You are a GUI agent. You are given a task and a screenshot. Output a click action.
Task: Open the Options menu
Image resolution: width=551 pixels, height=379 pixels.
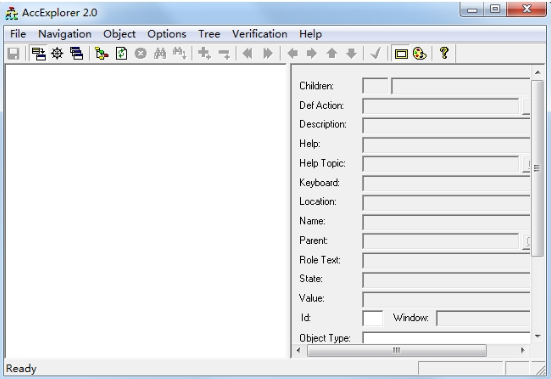(167, 34)
